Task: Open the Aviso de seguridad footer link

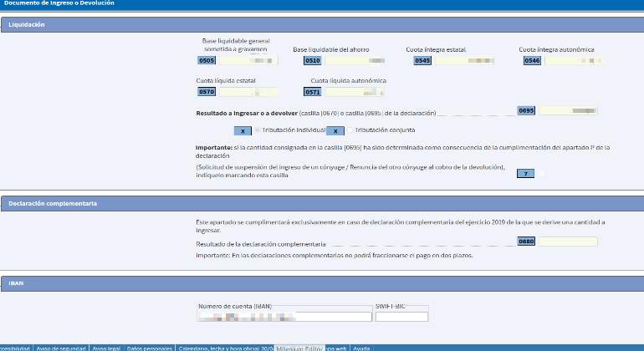Action: pos(61,348)
